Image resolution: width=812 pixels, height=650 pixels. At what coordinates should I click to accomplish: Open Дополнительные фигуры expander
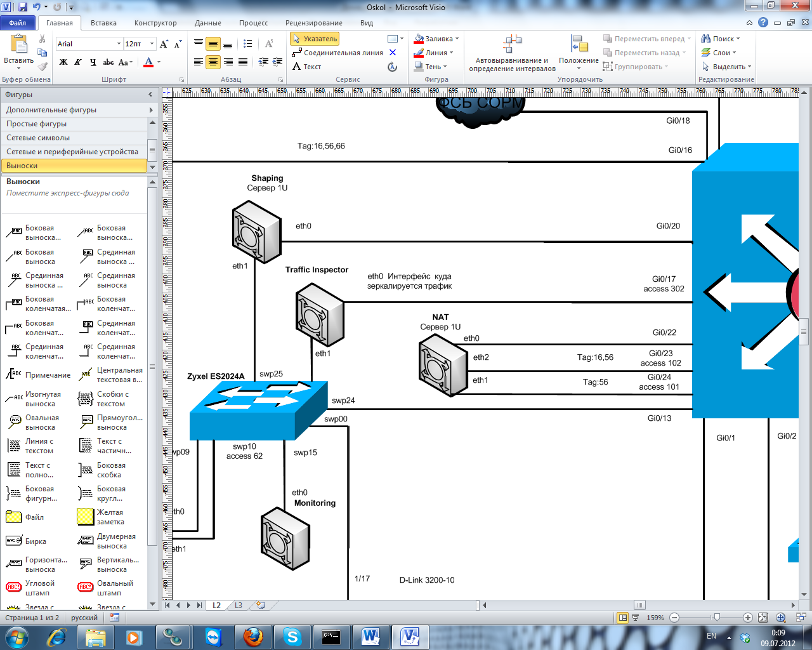(x=78, y=110)
